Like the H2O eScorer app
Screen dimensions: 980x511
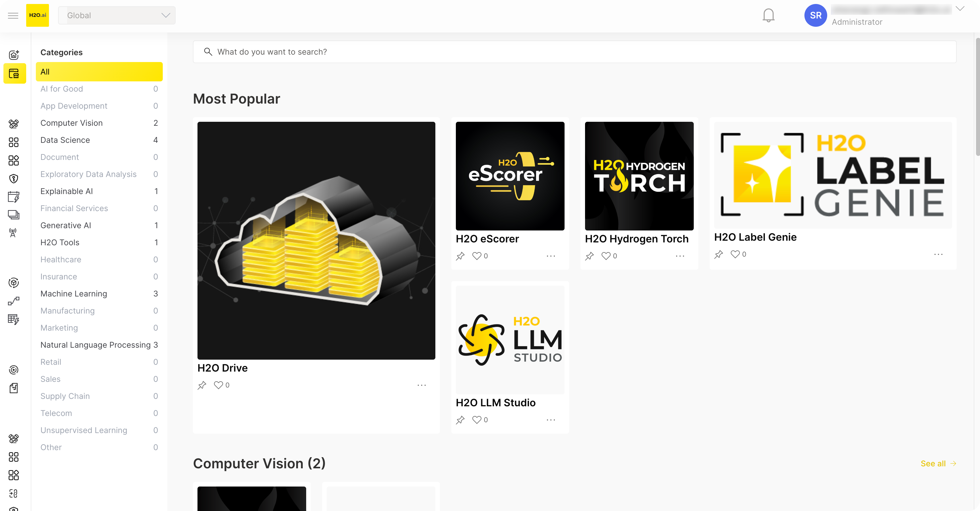point(477,256)
